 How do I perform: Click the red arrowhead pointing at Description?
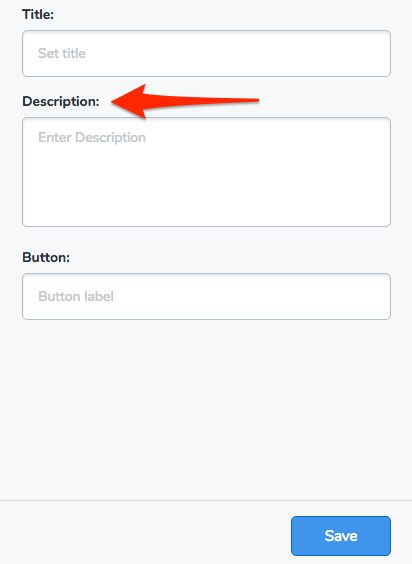pos(131,101)
